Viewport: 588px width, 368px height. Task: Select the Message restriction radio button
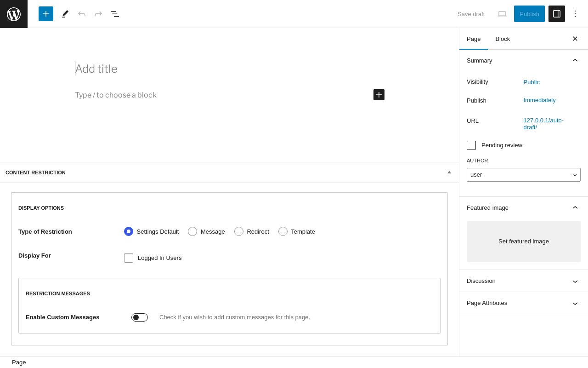(x=192, y=231)
